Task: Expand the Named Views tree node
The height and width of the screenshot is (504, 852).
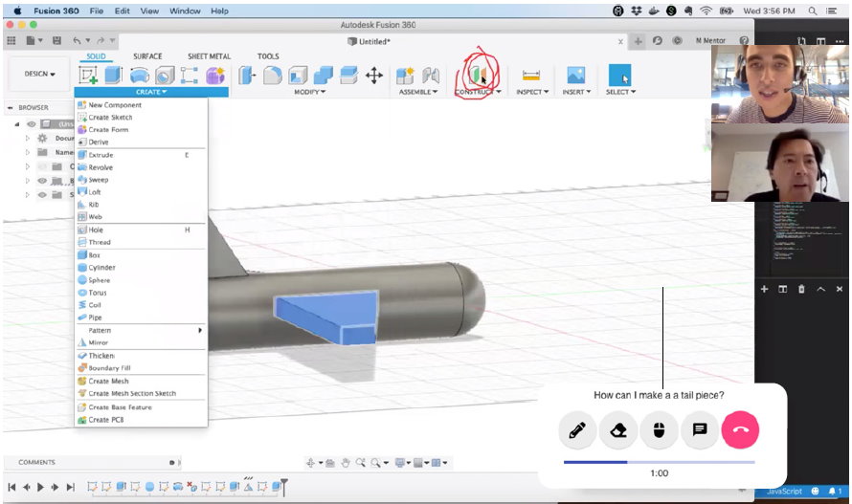Action: coord(27,152)
